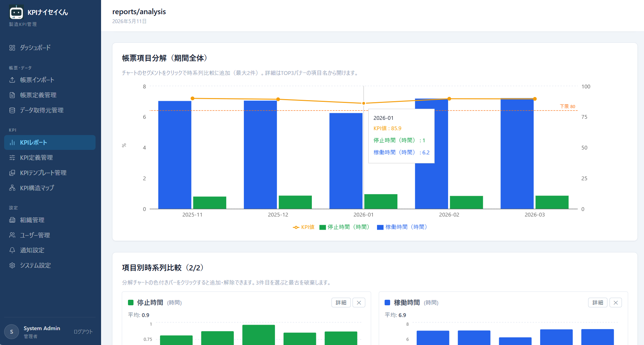The width and height of the screenshot is (644, 345).
Task: Close the 稼働時間 comparison card
Action: pos(615,303)
